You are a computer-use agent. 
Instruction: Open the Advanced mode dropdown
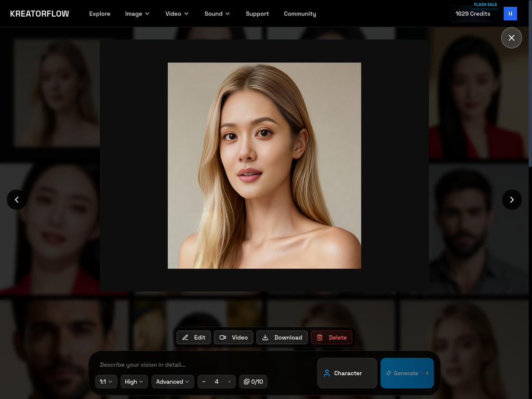pyautogui.click(x=172, y=381)
